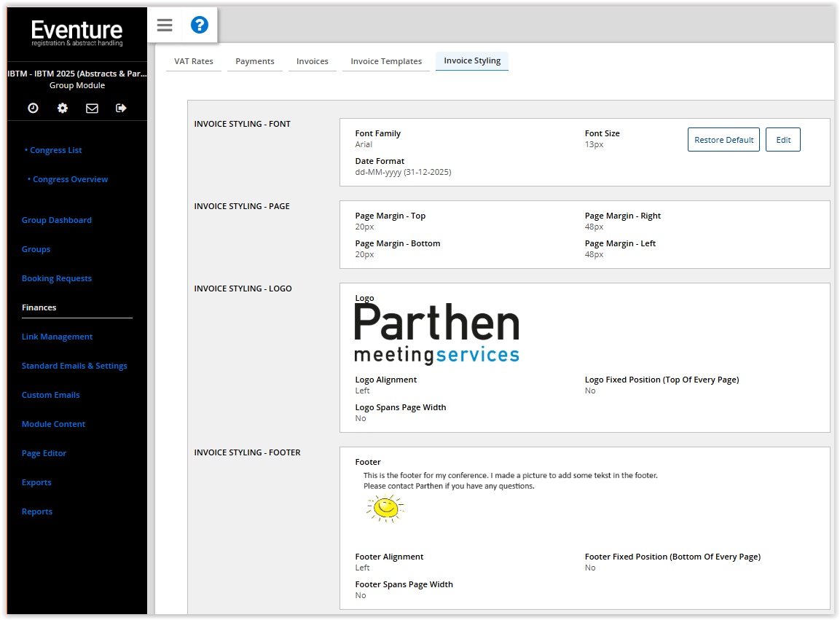Screen dimensions: 840x620
Task: Click the Edit button
Action: (x=783, y=140)
